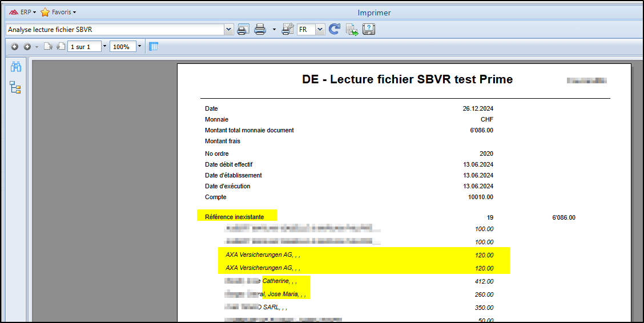Click the amount 412.00

tap(484, 281)
